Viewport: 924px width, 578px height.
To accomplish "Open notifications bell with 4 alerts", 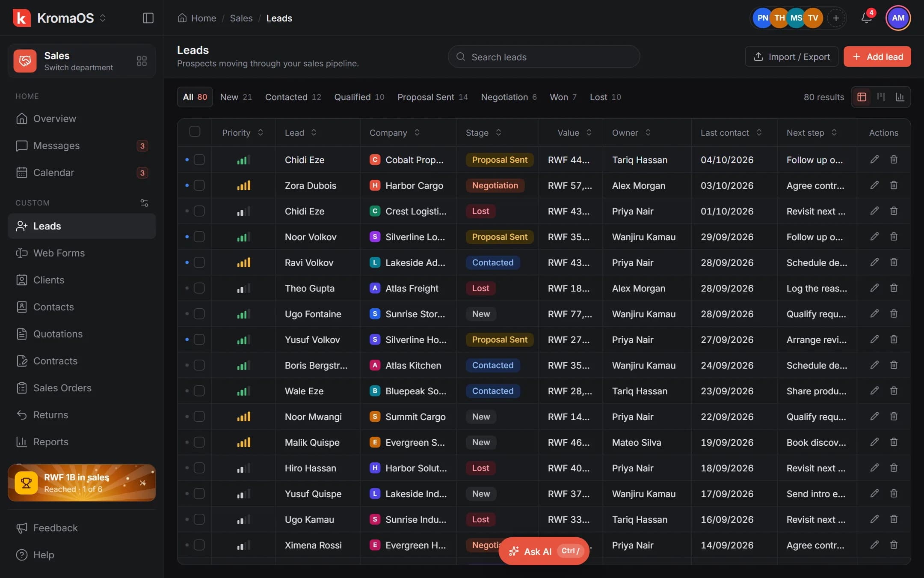I will tap(867, 18).
